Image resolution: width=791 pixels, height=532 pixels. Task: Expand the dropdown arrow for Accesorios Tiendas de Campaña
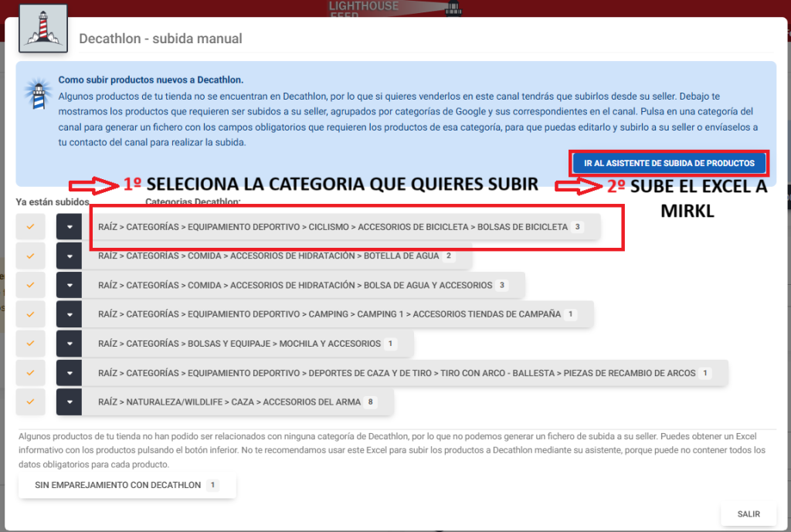coord(69,315)
